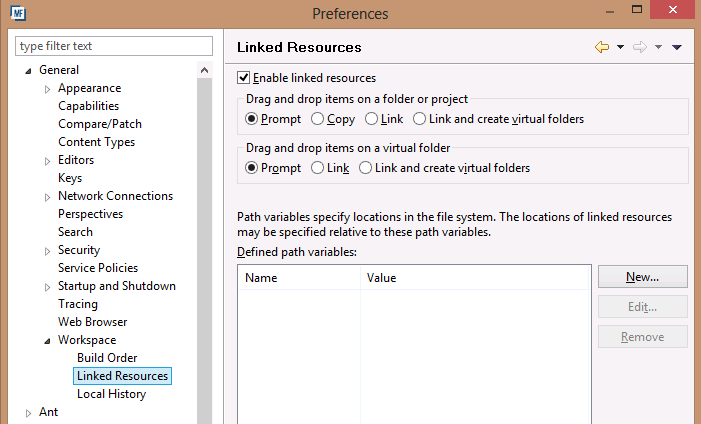Click the MF application icon in title bar
Screen dimensions: 701x424
17,14
